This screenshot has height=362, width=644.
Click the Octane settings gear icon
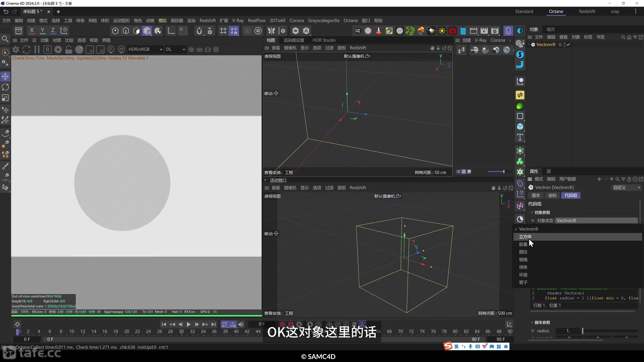tap(58, 50)
